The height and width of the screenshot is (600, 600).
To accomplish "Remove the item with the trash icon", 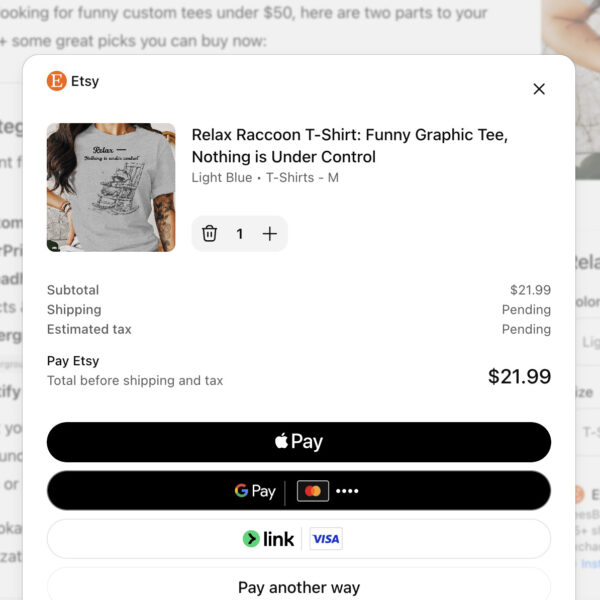I will [209, 233].
